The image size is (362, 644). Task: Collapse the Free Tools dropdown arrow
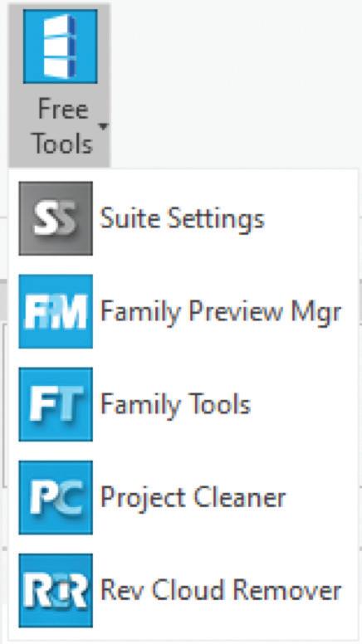(104, 126)
